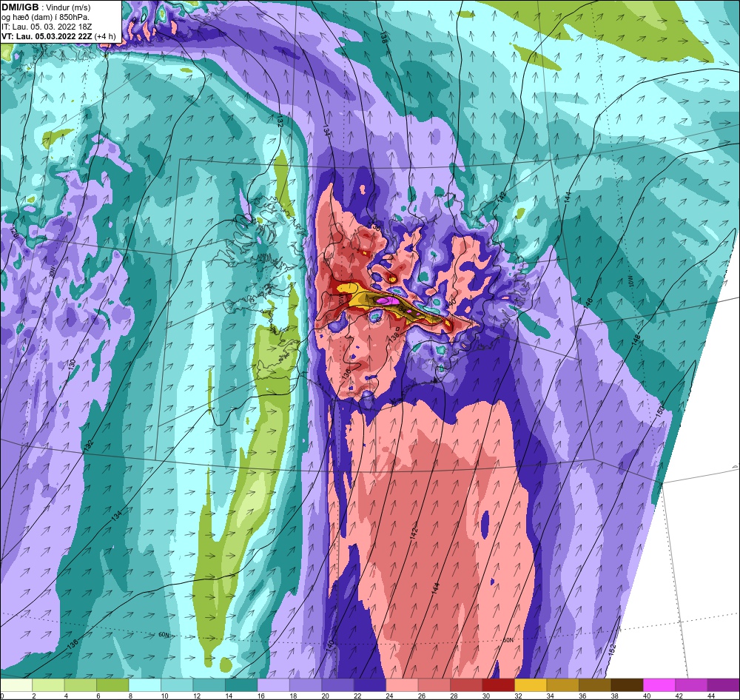Screen dimensions: 740x700
Task: Click the '130' contour label
Action: 72,364
